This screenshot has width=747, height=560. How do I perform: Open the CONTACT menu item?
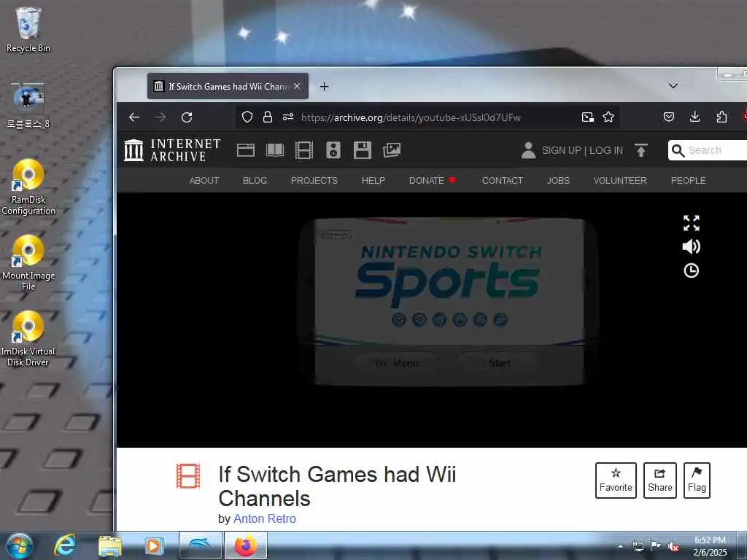pos(502,181)
